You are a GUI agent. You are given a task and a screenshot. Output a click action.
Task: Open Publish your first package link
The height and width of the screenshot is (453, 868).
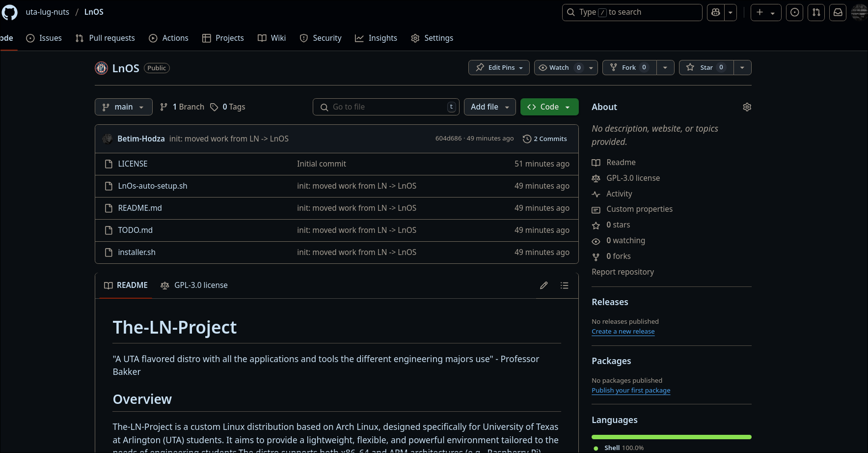[x=631, y=390]
